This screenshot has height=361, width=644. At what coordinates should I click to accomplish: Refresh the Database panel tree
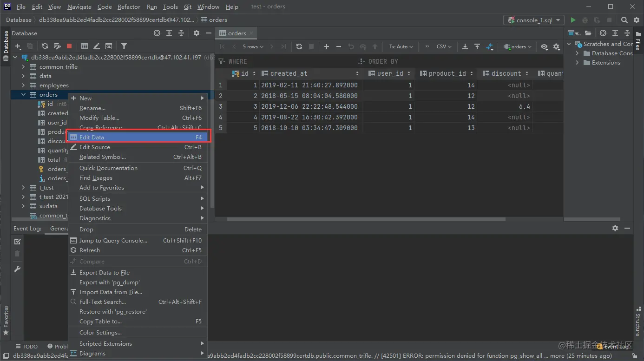pos(45,46)
